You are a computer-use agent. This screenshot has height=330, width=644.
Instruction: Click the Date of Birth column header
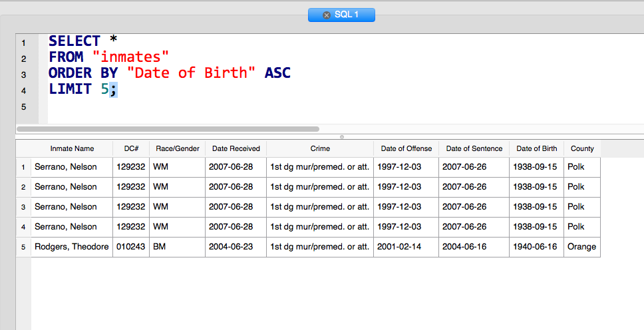pos(536,149)
